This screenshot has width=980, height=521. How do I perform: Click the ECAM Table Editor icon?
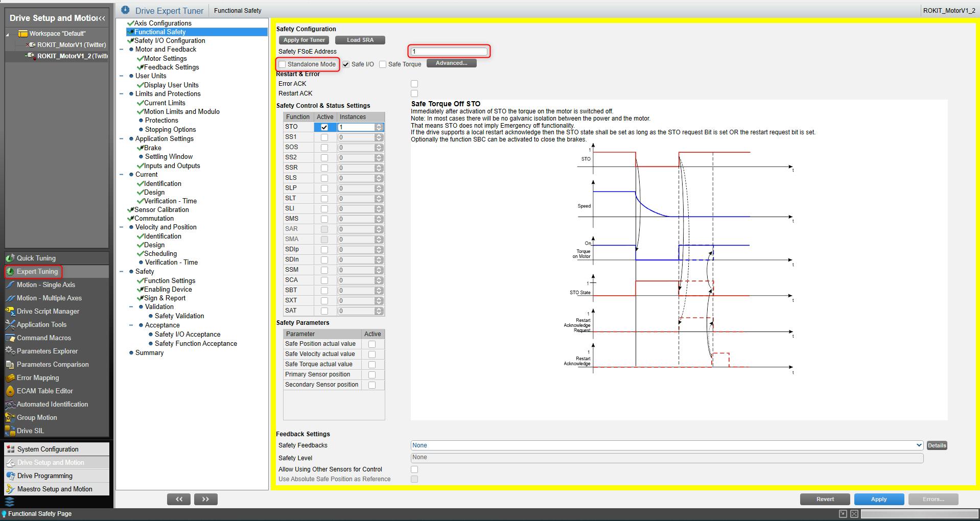[10, 391]
